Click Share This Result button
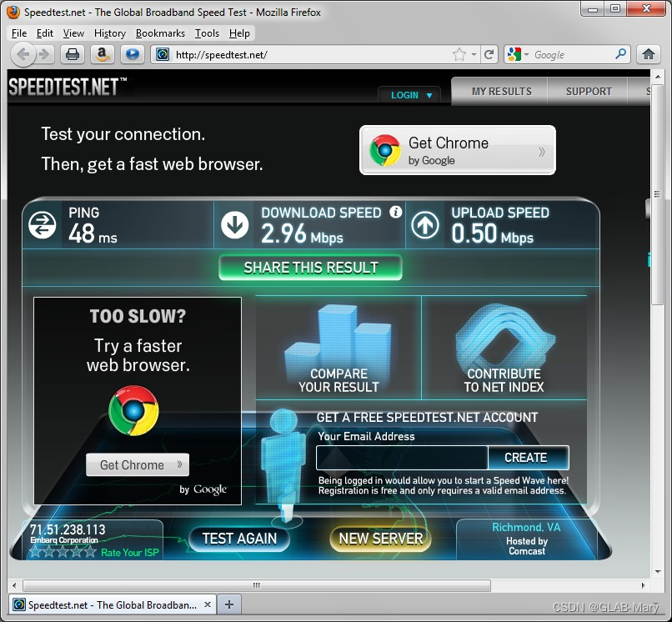The image size is (672, 622). (311, 268)
